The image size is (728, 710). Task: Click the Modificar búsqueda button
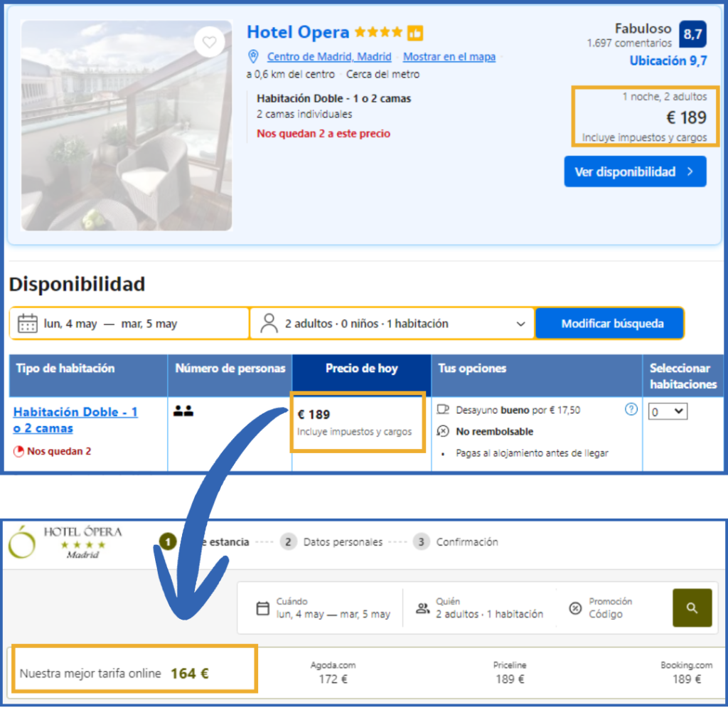click(610, 322)
